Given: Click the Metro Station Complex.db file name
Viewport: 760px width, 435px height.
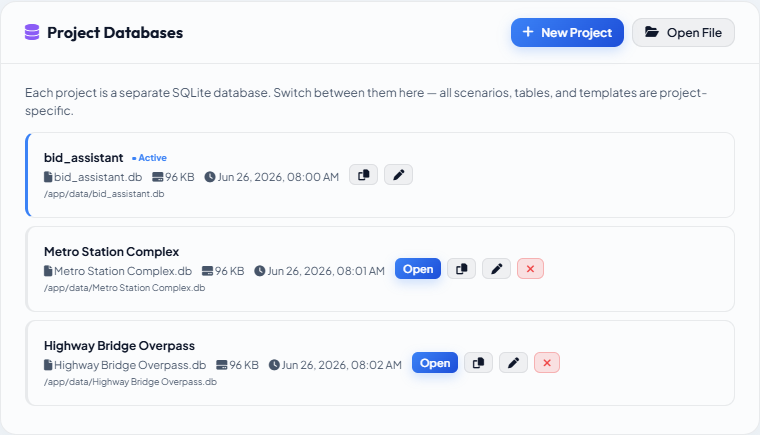Looking at the screenshot, I should [x=123, y=271].
